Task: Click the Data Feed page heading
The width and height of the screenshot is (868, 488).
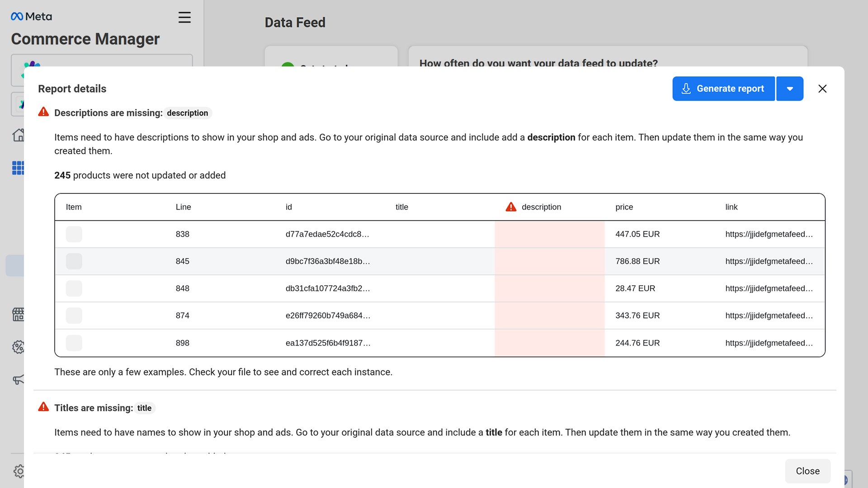Action: coord(295,23)
